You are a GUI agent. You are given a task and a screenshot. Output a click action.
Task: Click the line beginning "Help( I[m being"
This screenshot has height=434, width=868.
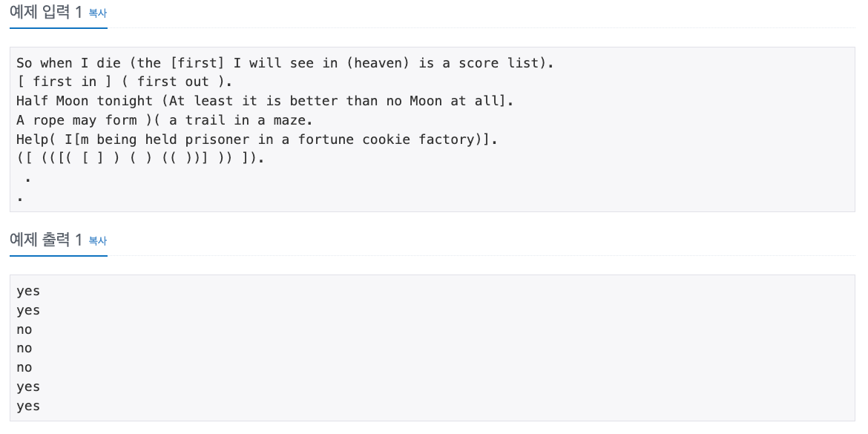point(257,139)
